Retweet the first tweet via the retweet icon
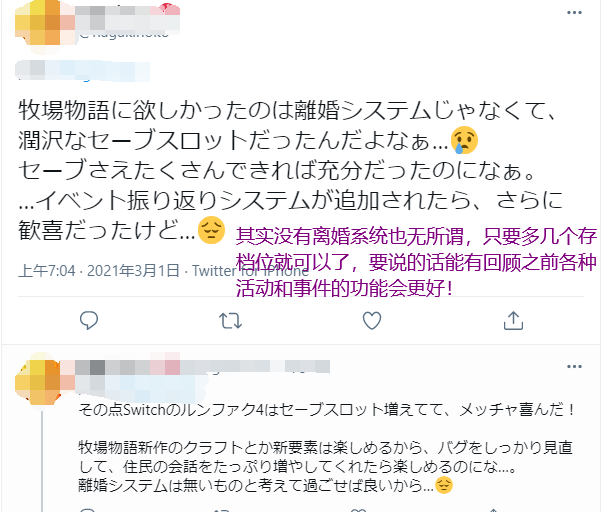613x512 pixels. click(230, 320)
